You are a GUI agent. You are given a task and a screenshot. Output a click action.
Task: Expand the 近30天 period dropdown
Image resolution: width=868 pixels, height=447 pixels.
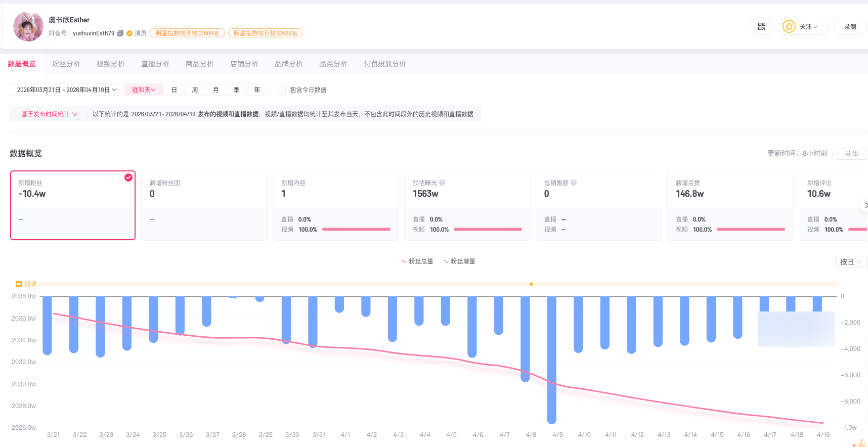(x=144, y=90)
